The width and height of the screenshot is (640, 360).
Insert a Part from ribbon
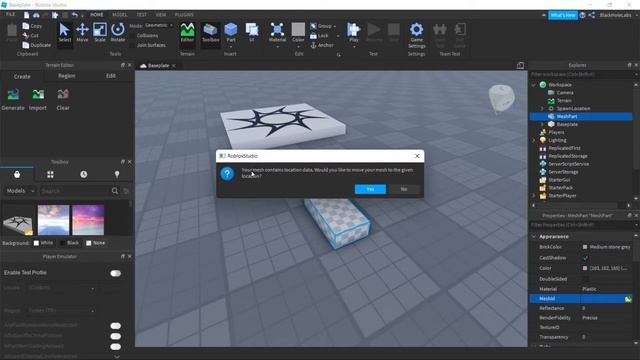click(x=231, y=33)
